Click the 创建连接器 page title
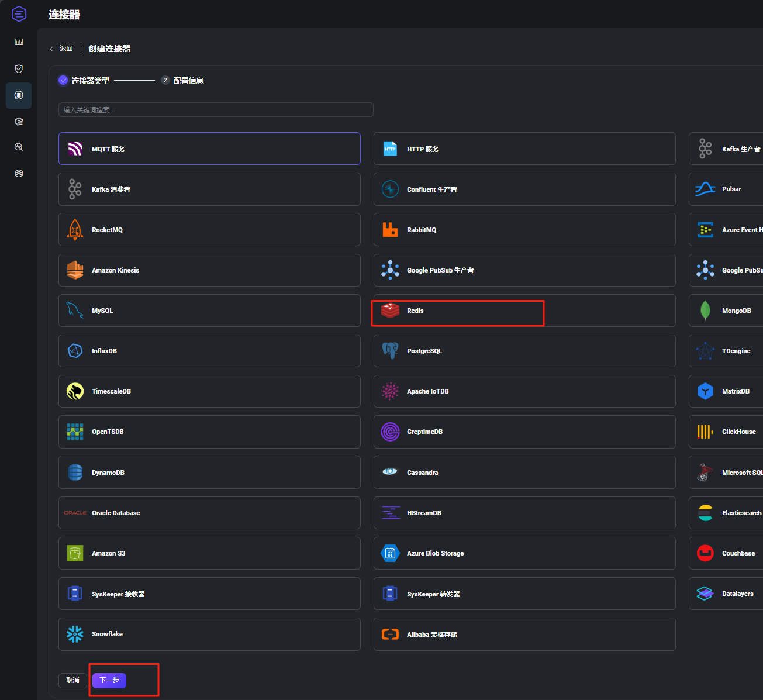 pyautogui.click(x=109, y=49)
